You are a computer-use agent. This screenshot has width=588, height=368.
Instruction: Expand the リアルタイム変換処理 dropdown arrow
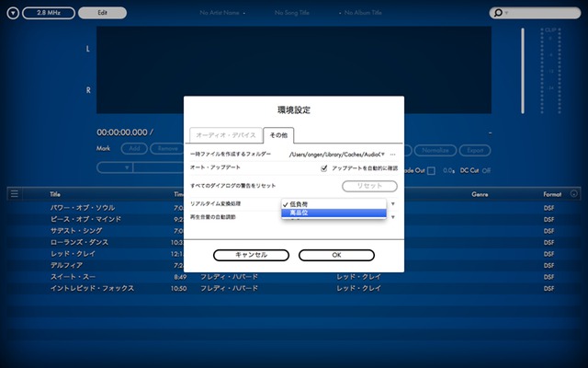(x=393, y=202)
